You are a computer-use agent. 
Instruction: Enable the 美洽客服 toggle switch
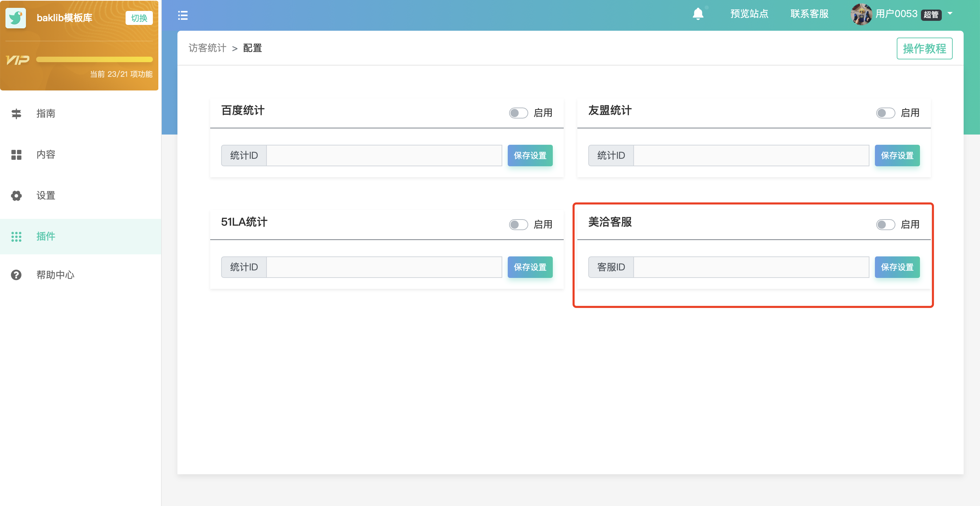pyautogui.click(x=885, y=224)
